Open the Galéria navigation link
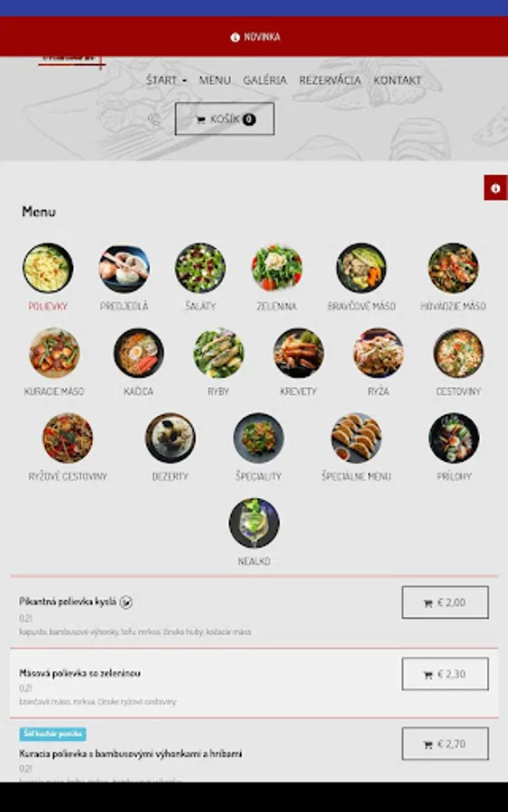Image resolution: width=508 pixels, height=812 pixels. click(264, 80)
